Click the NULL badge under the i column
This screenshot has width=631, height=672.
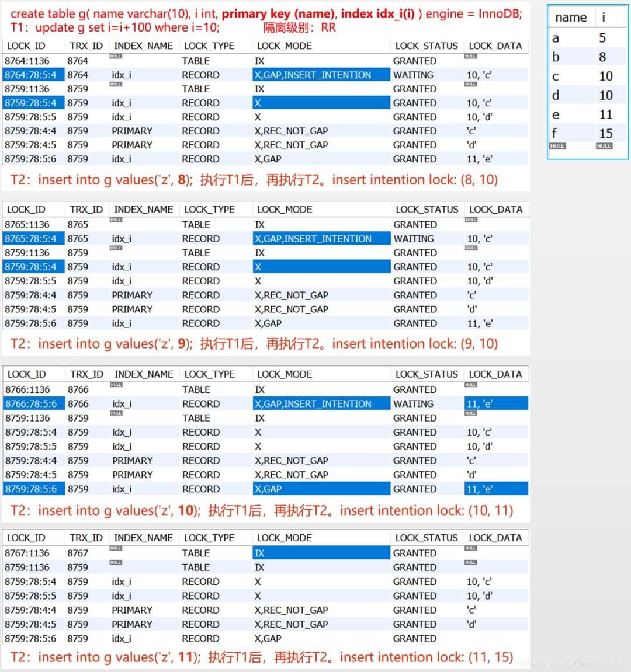[604, 146]
